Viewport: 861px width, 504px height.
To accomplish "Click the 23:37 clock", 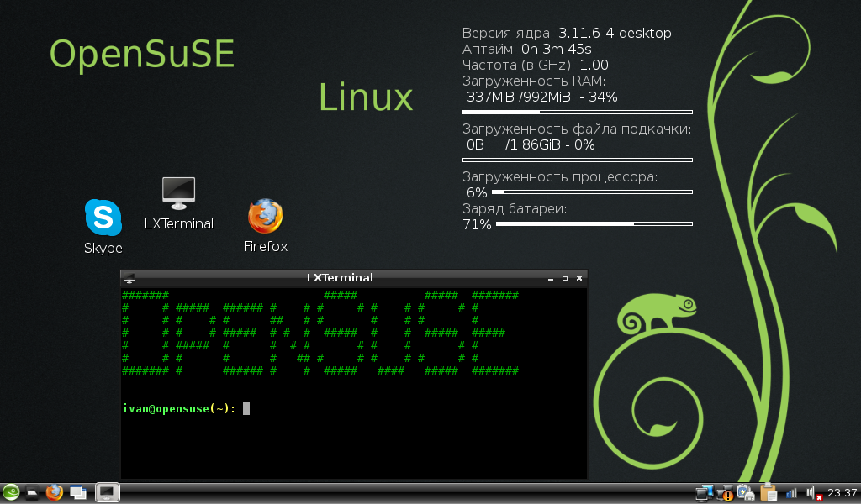I will tap(842, 493).
